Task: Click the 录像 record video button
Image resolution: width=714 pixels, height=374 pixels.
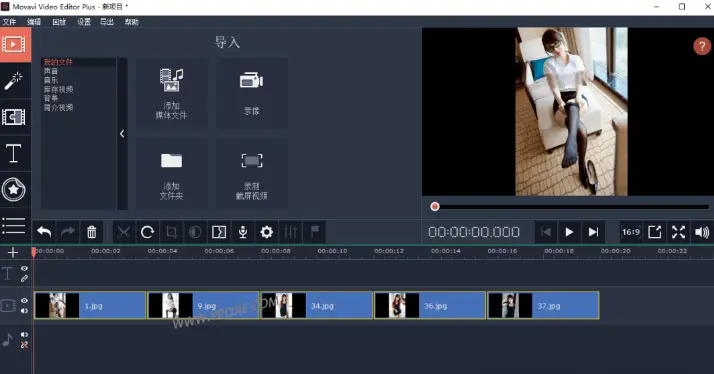Action: coord(252,93)
